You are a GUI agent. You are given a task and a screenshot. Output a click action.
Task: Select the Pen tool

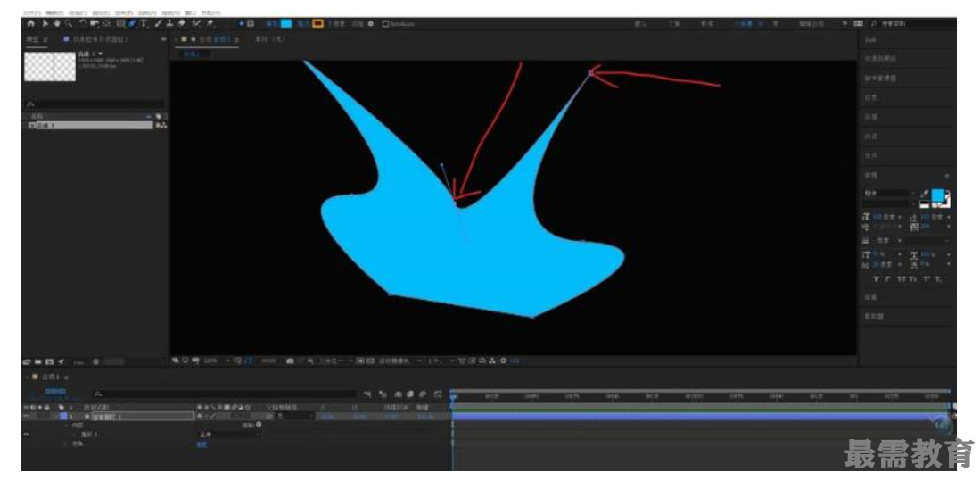coord(133,24)
